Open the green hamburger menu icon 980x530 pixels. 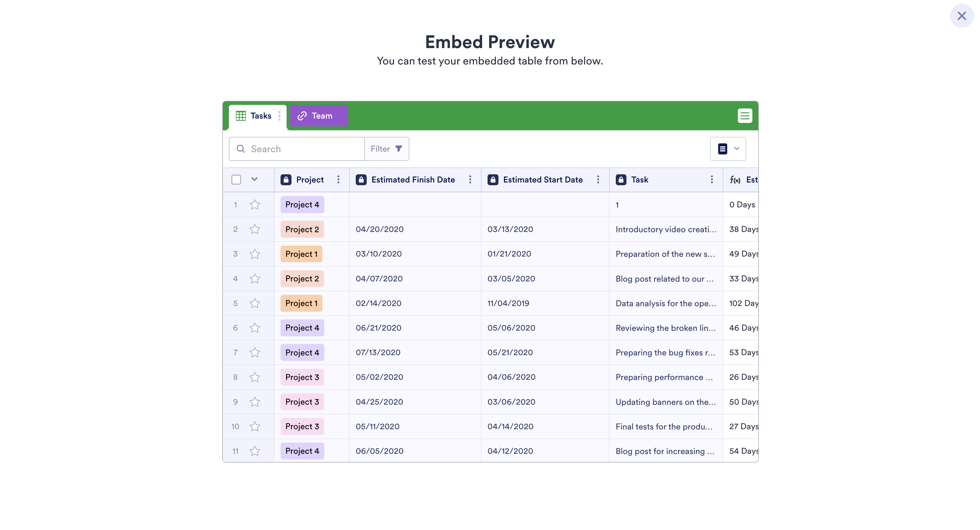(x=745, y=116)
